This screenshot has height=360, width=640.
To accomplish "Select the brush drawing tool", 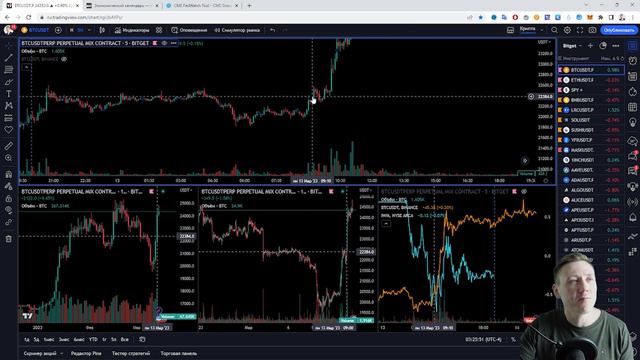I will point(9,82).
